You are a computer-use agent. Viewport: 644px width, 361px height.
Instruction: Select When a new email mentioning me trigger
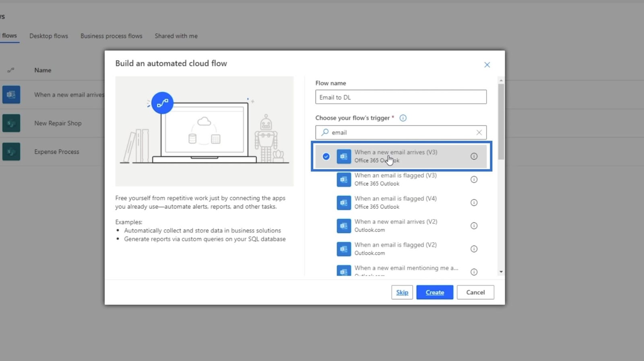point(401,269)
